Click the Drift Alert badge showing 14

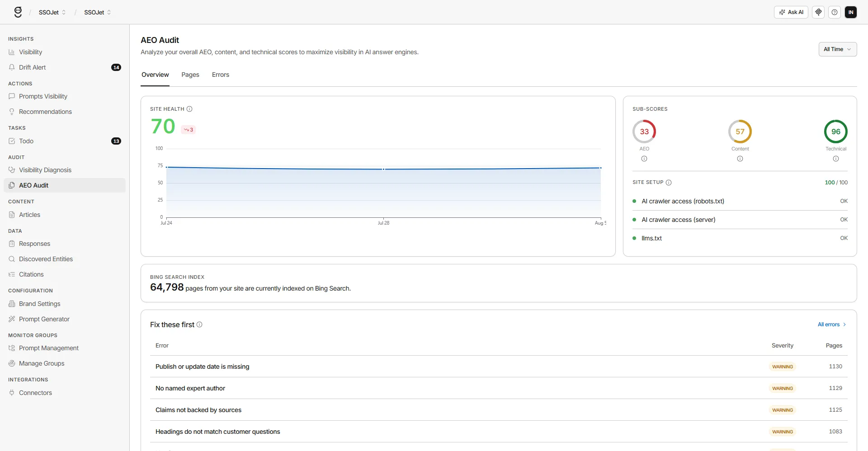116,67
